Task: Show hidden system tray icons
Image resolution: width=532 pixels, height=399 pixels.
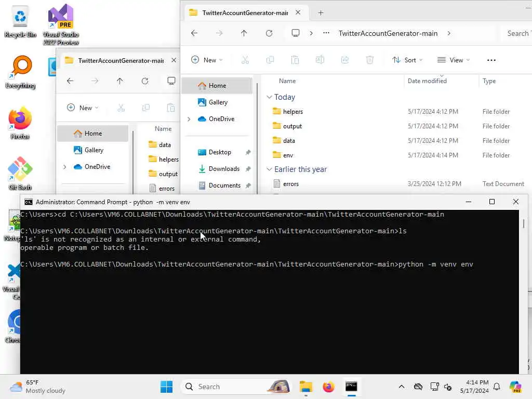Action: coord(402,387)
